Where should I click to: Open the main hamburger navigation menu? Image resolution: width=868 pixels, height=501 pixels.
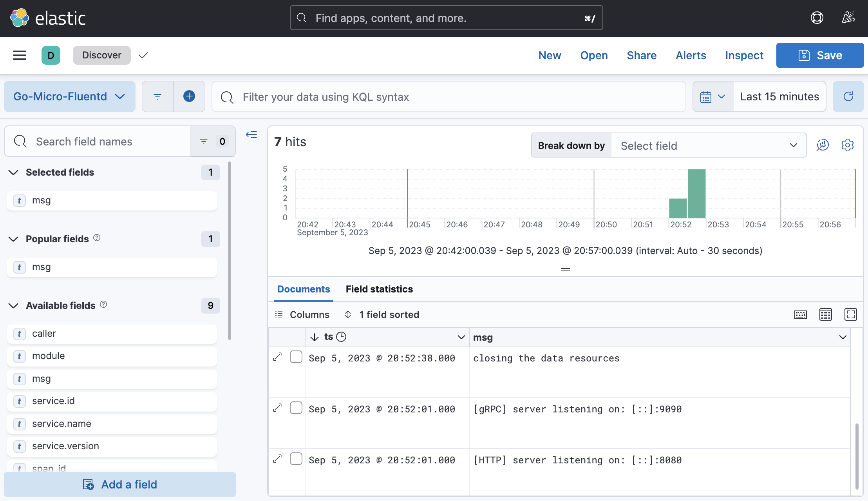click(x=20, y=55)
